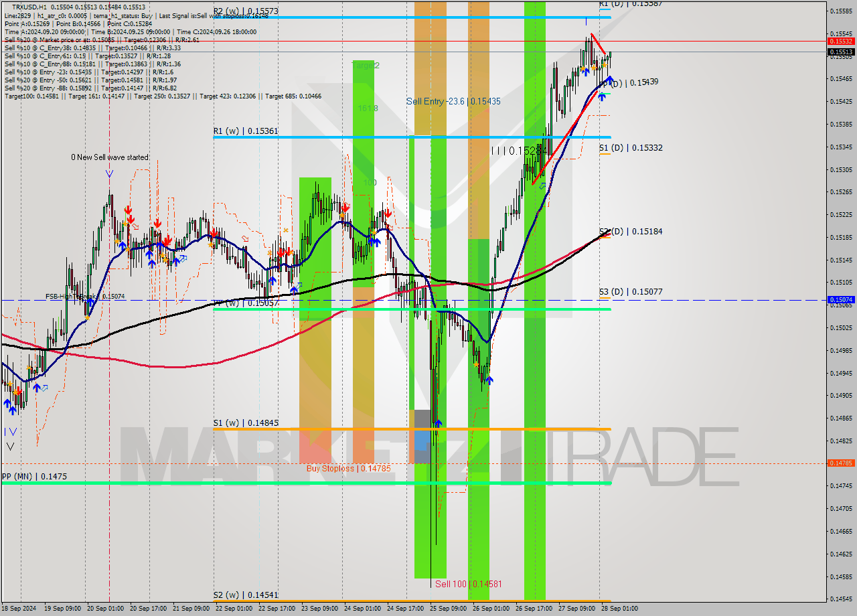
Task: Click the 'Time A:2024.09.20 09:00:00' info text
Action: coord(45,31)
